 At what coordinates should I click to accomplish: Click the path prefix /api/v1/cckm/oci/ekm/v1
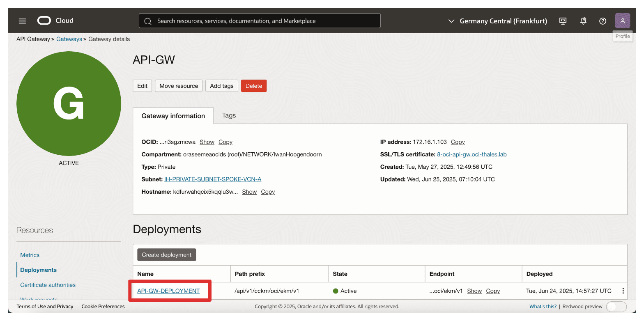click(x=267, y=291)
